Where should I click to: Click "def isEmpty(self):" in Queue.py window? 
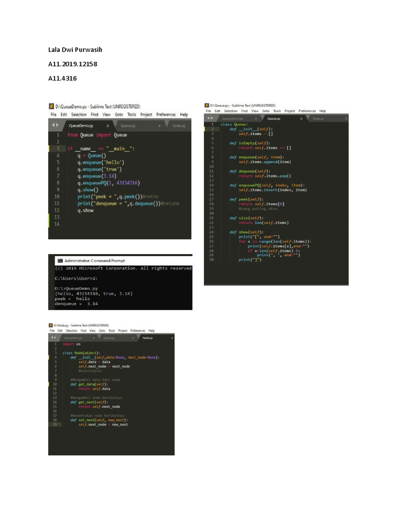pos(250,143)
